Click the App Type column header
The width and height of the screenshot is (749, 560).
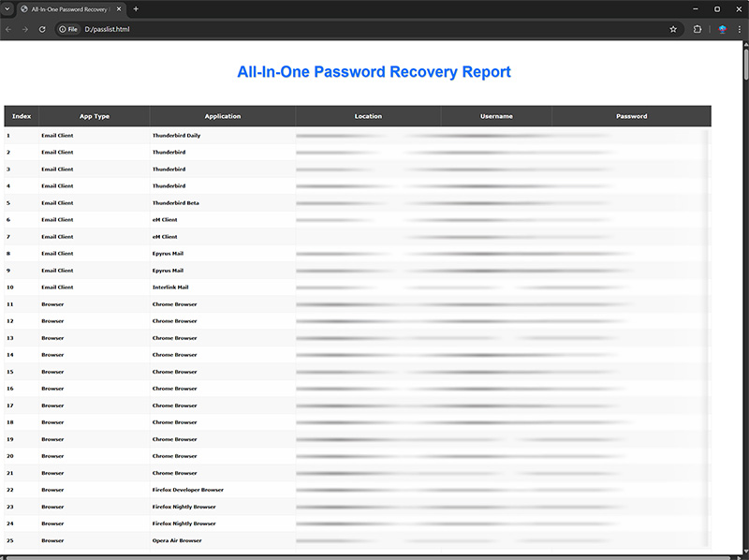(x=95, y=116)
